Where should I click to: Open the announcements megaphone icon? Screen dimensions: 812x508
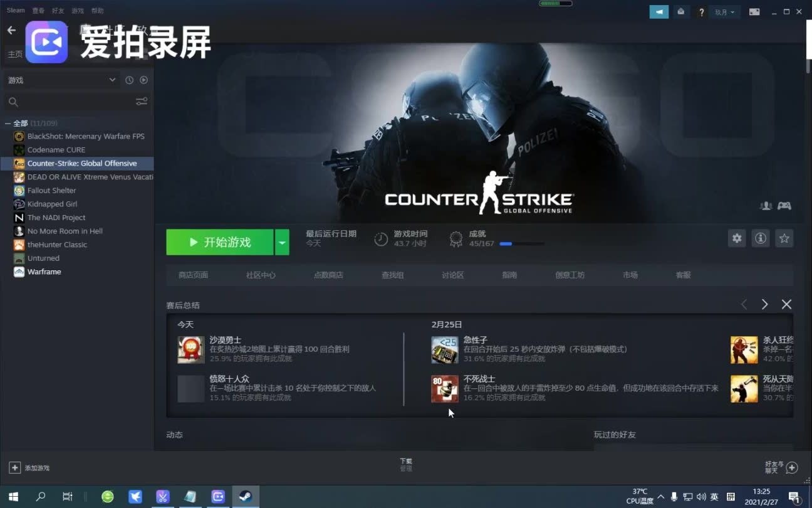[658, 11]
